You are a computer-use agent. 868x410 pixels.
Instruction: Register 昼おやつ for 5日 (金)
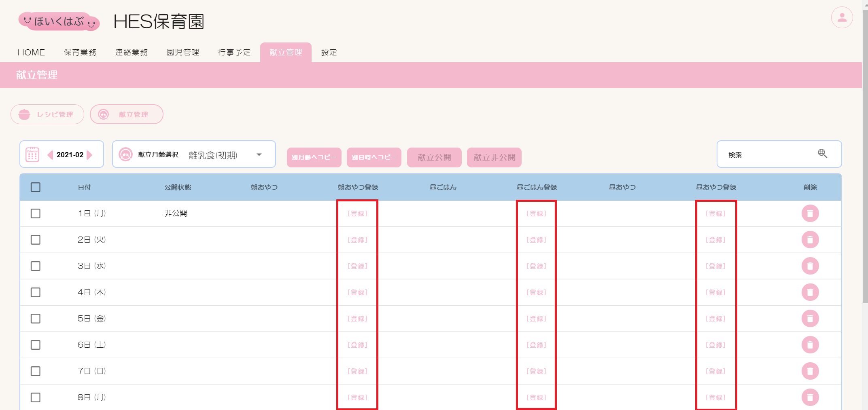click(715, 319)
